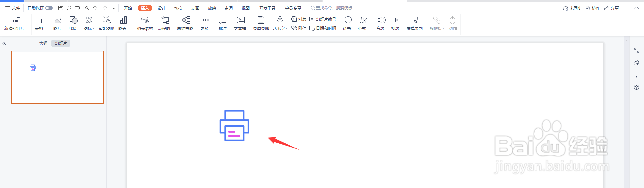
Task: Switch to the 设计 design tab
Action: point(162,8)
